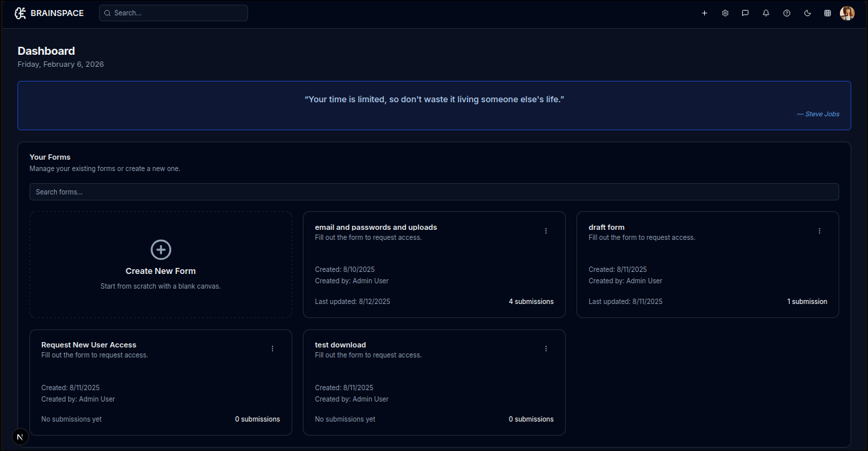The image size is (868, 451).
Task: Open options menu for test download
Action: pos(546,349)
